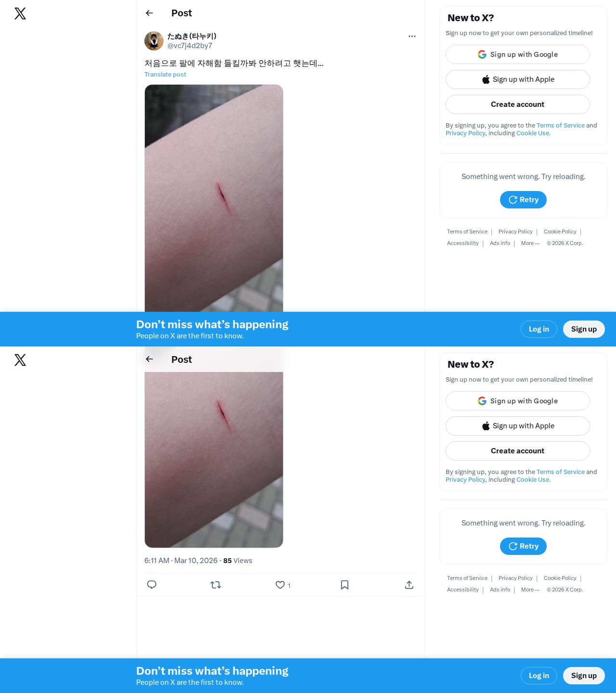Image resolution: width=616 pixels, height=693 pixels.
Task: Click X logo in the lower screenshot copy
Action: coord(20,359)
